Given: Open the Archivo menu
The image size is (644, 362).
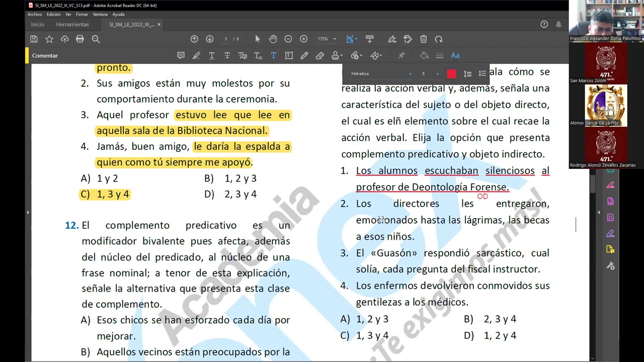Looking at the screenshot, I should pyautogui.click(x=35, y=15).
